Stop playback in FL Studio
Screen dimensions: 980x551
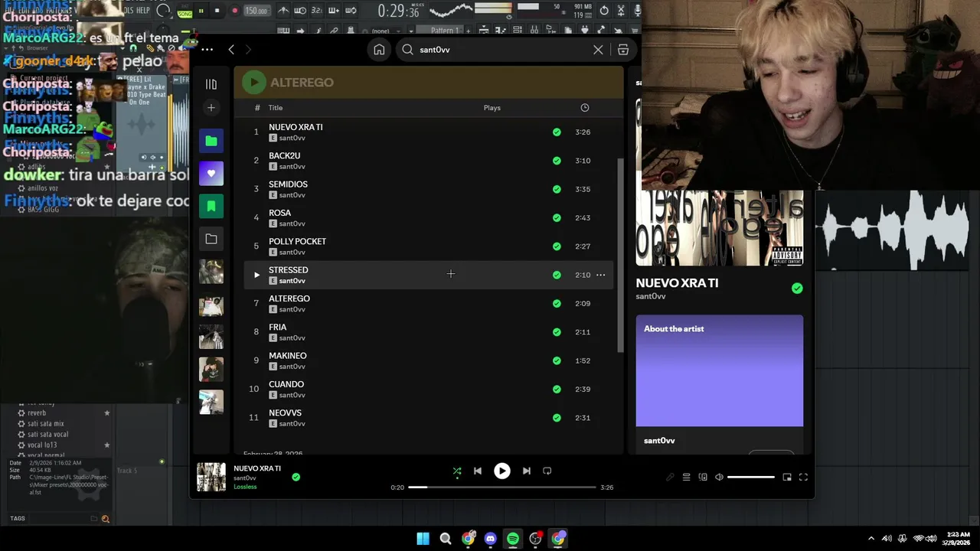(x=217, y=11)
